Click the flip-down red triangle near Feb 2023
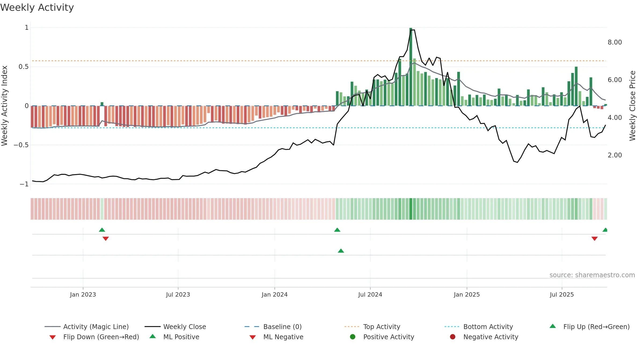 point(106,239)
